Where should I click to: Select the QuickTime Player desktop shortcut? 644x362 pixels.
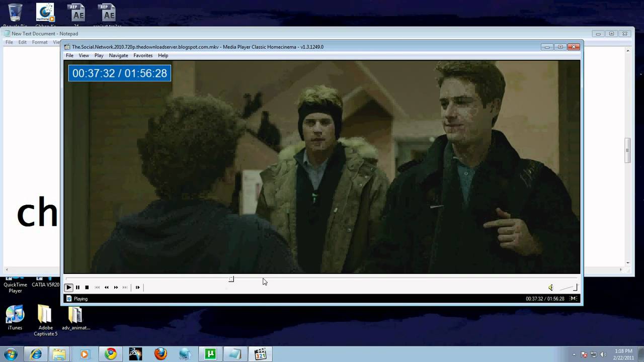coord(15,285)
